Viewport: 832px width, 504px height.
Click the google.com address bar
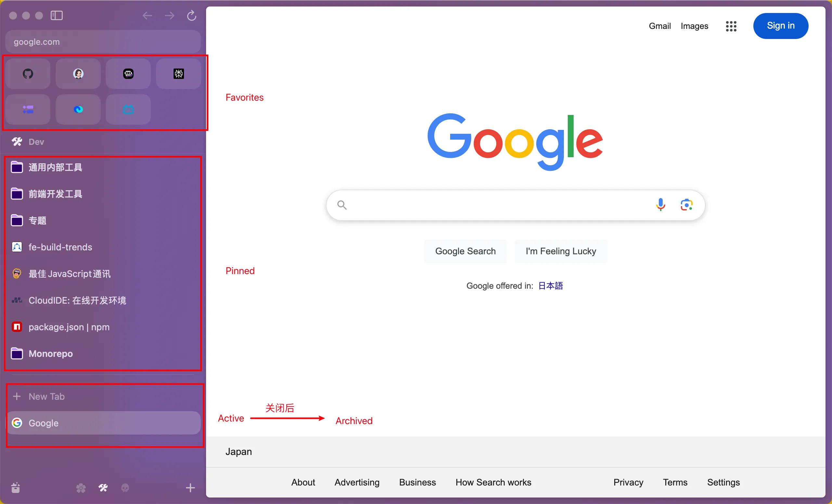tap(103, 42)
